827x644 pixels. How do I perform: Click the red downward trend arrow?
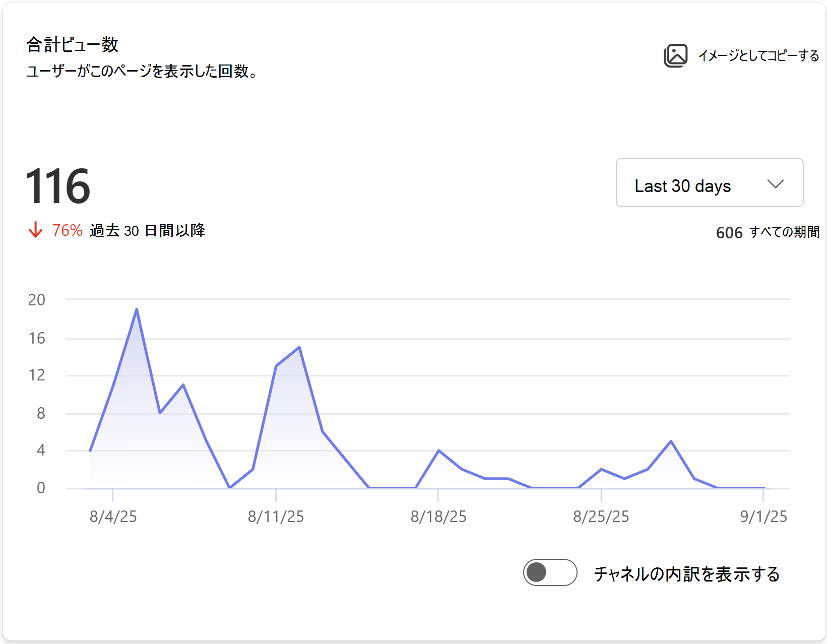coord(35,230)
